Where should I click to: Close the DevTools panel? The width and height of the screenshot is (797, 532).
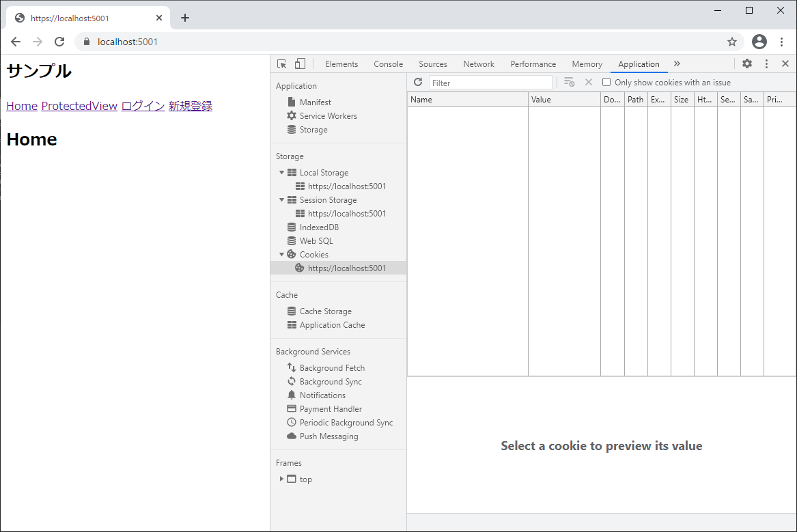click(785, 64)
